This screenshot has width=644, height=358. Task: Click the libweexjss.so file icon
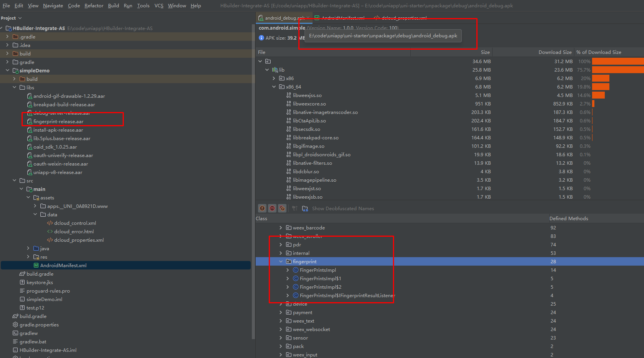click(x=289, y=95)
